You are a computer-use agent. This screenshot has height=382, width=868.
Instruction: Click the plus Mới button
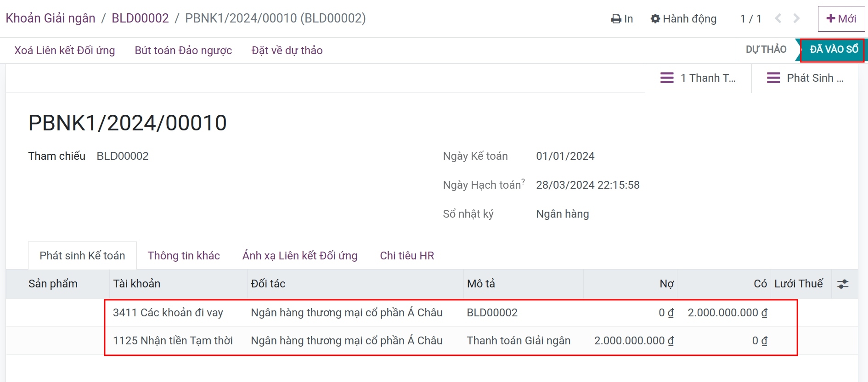[x=841, y=18]
